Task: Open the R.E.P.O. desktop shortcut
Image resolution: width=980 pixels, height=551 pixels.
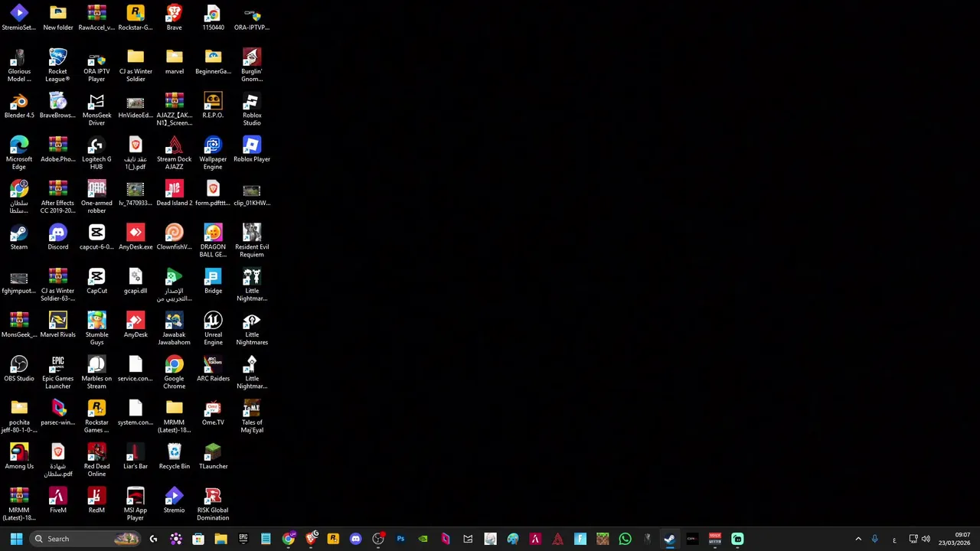Action: point(213,106)
